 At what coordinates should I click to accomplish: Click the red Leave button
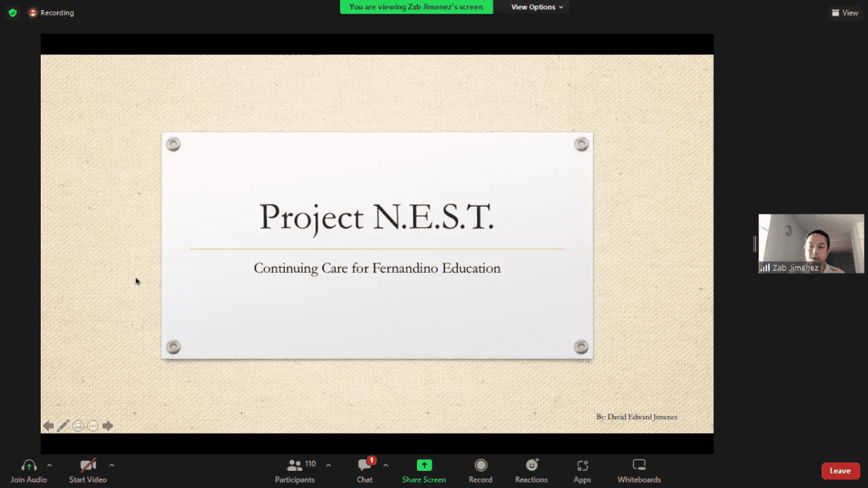840,471
